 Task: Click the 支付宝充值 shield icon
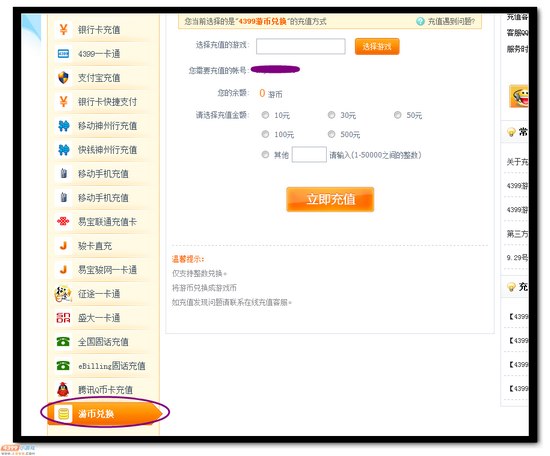point(63,78)
